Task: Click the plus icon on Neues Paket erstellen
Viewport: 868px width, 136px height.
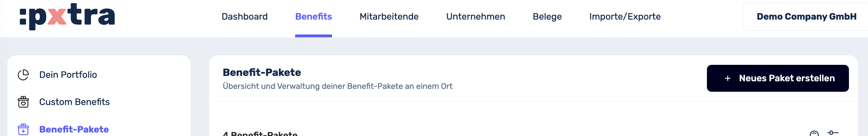Action: pos(728,78)
